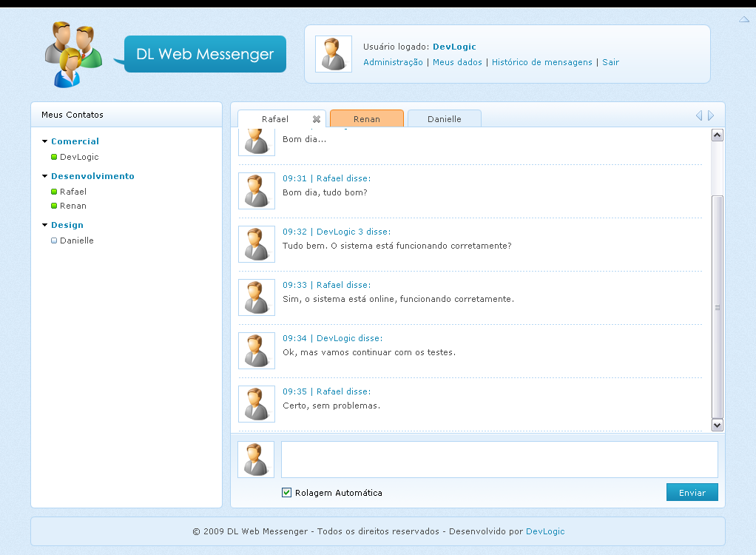This screenshot has height=555, width=756.
Task: Click avatar beside the 'Bom dia...' message
Action: (257, 142)
